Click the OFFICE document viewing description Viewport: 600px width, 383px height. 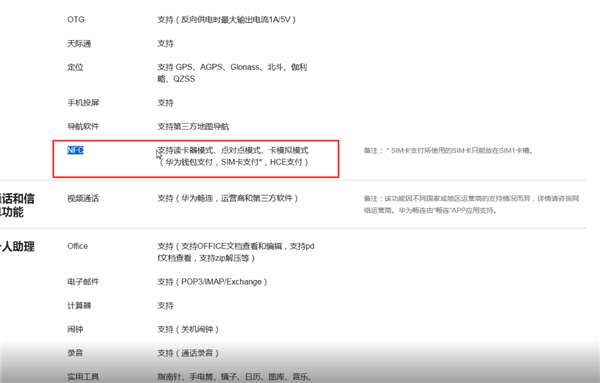coord(236,252)
